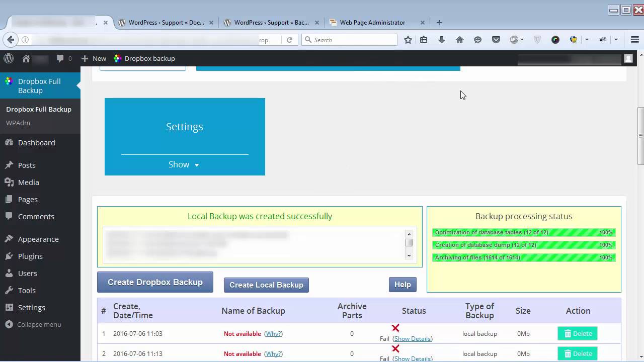Viewport: 644px width, 362px height.
Task: Open Dropbox backup in the admin bar
Action: pyautogui.click(x=144, y=58)
